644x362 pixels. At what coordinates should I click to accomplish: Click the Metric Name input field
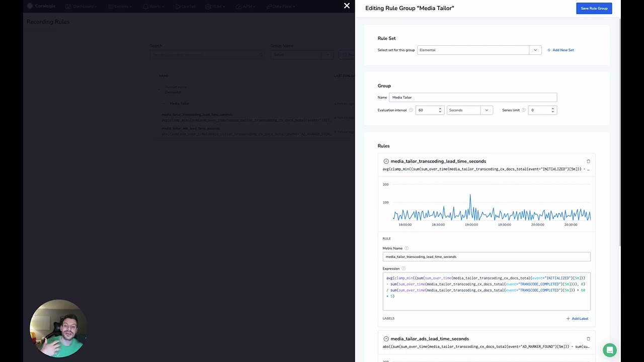pyautogui.click(x=487, y=257)
